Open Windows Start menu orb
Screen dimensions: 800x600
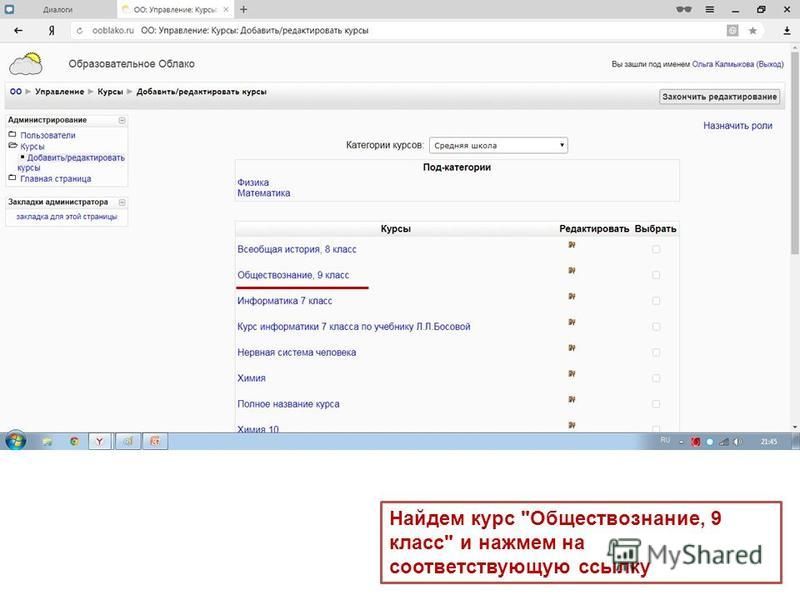pyautogui.click(x=15, y=440)
